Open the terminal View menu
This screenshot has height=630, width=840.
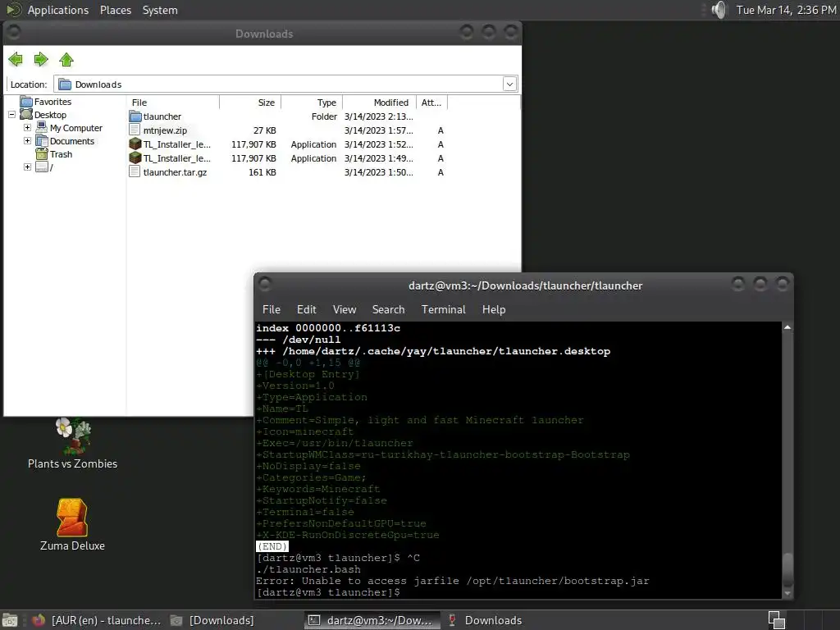(x=345, y=309)
